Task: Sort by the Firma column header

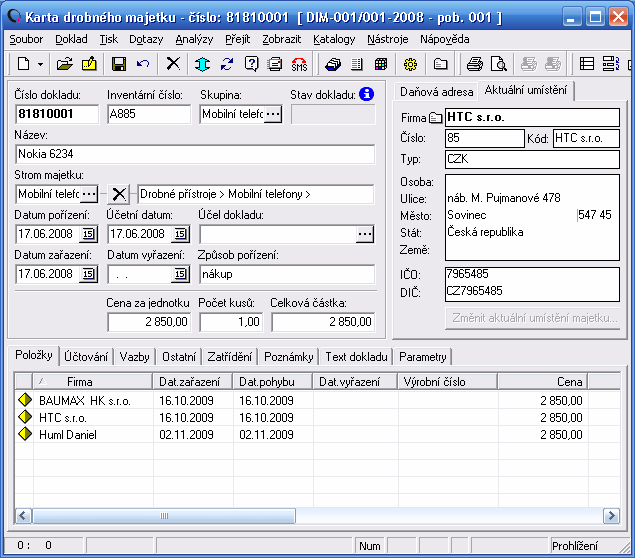Action: click(x=93, y=381)
